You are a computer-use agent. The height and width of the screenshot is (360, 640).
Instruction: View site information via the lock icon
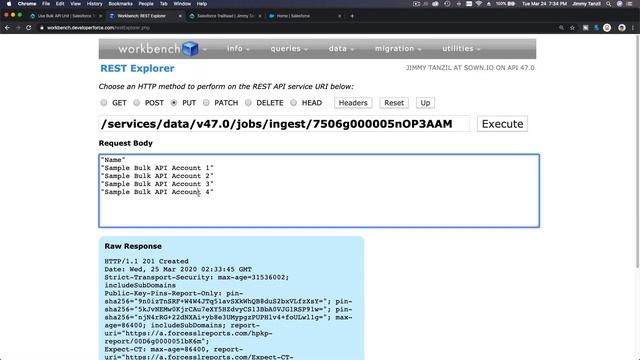click(42, 28)
